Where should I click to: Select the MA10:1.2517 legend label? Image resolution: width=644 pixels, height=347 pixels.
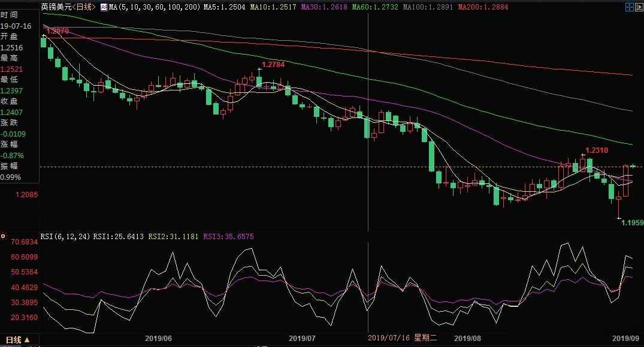[273, 7]
